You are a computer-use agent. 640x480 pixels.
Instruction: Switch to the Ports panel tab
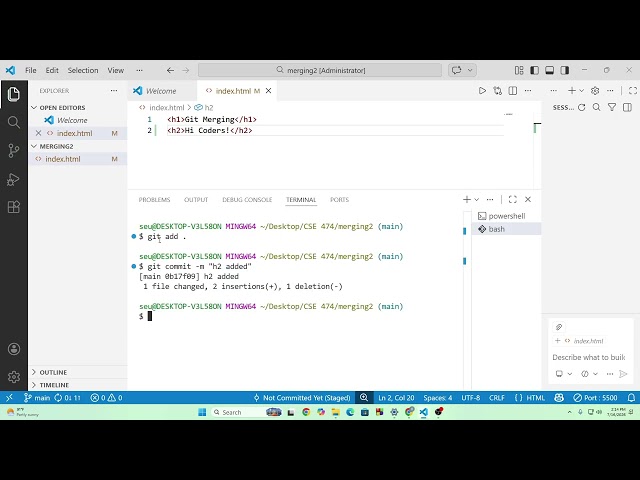tap(340, 200)
